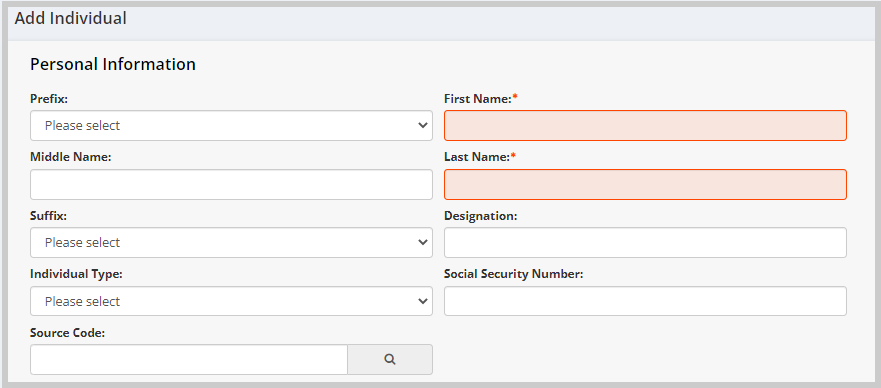Image resolution: width=881 pixels, height=388 pixels.
Task: Click the chevron arrow on Suffix select
Action: tap(423, 243)
